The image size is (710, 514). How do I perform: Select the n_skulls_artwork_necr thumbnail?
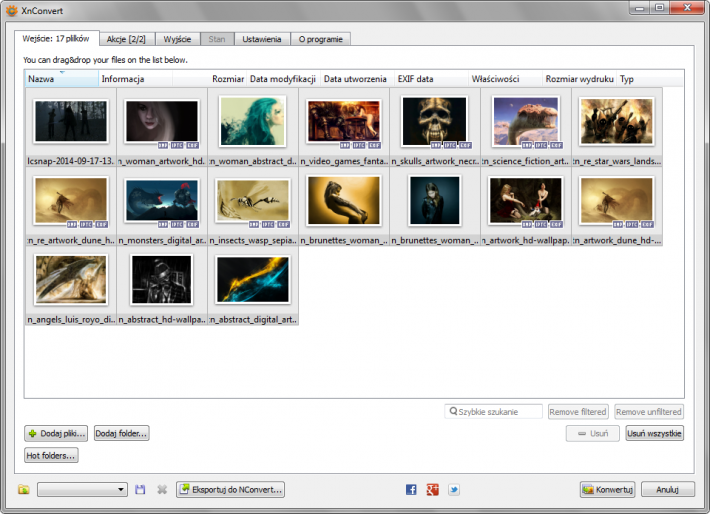pos(435,121)
